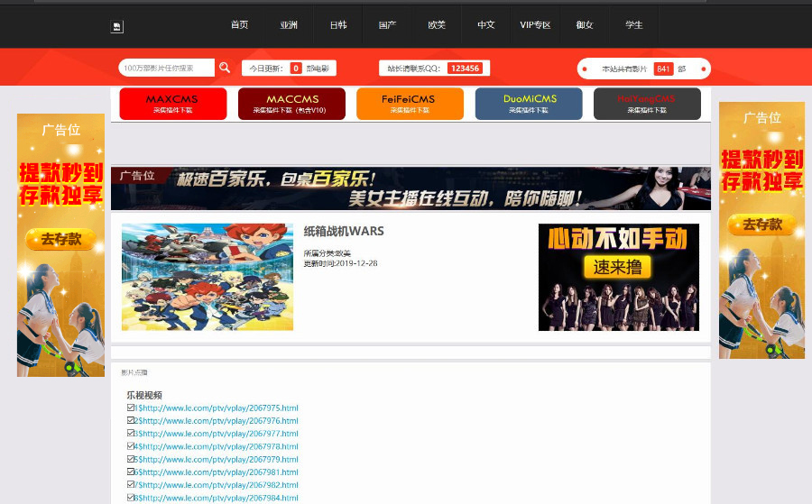The width and height of the screenshot is (812, 504).
Task: Click the HaiYangCMS plugin download button
Action: tap(647, 104)
